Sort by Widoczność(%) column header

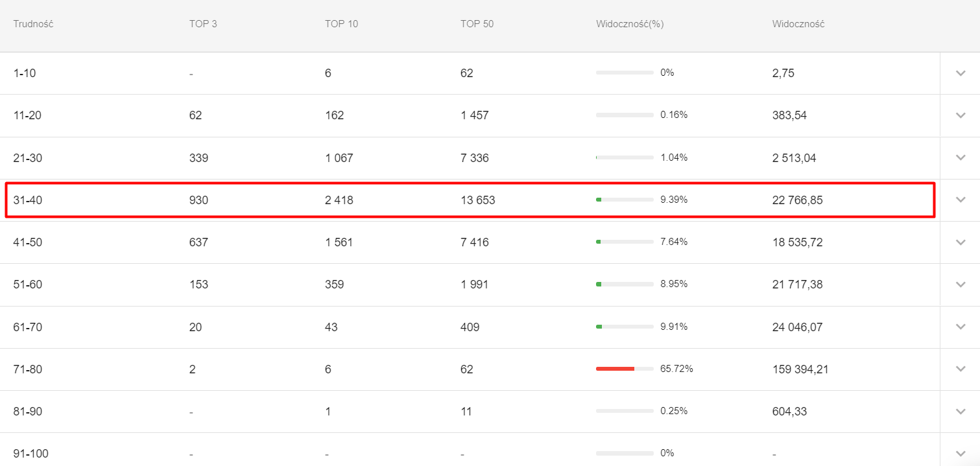[630, 24]
